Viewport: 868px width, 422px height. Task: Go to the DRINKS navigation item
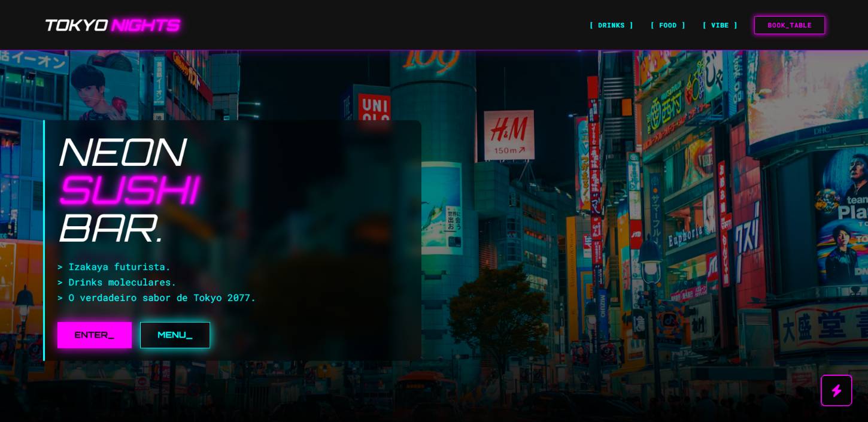[611, 25]
